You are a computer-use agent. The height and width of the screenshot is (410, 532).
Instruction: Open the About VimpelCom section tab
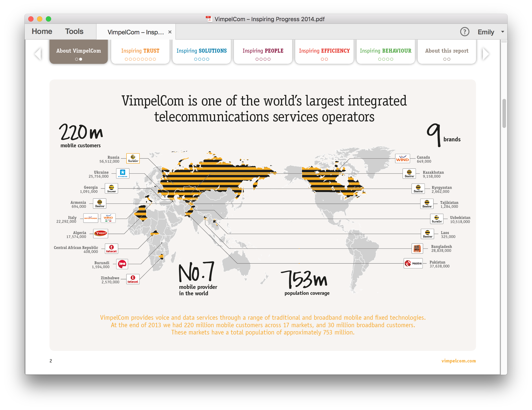(78, 52)
